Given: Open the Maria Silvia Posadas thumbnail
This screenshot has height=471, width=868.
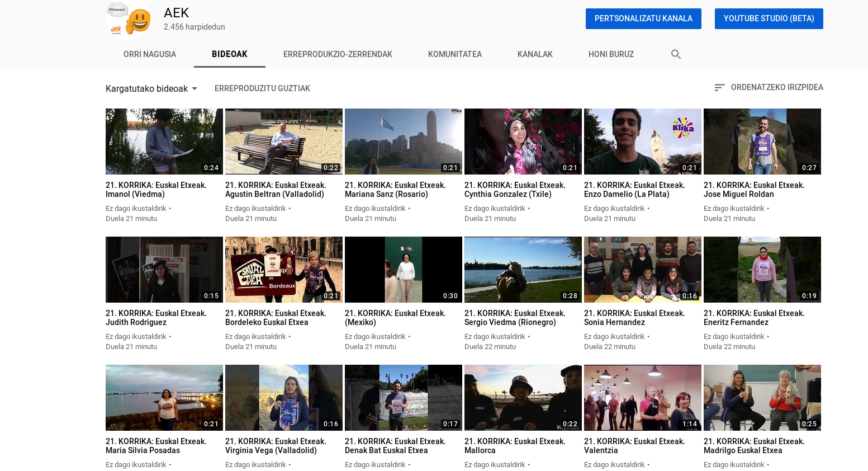Looking at the screenshot, I should coord(164,398).
